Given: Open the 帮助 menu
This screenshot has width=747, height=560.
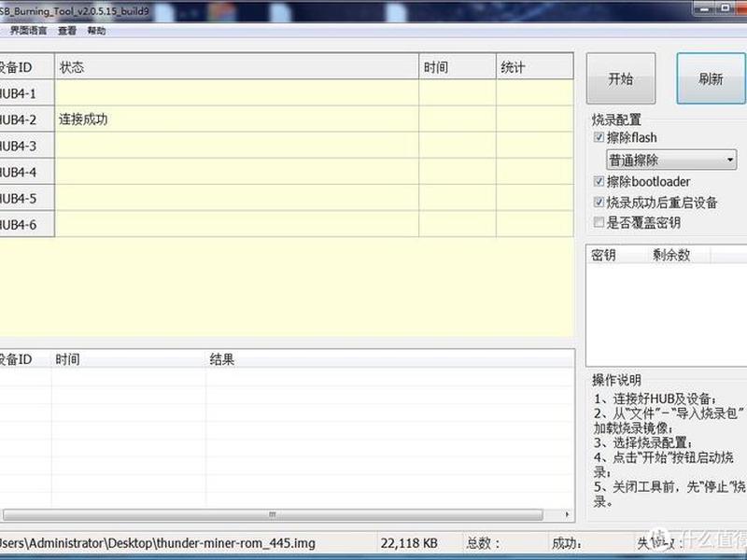Looking at the screenshot, I should pyautogui.click(x=96, y=31).
